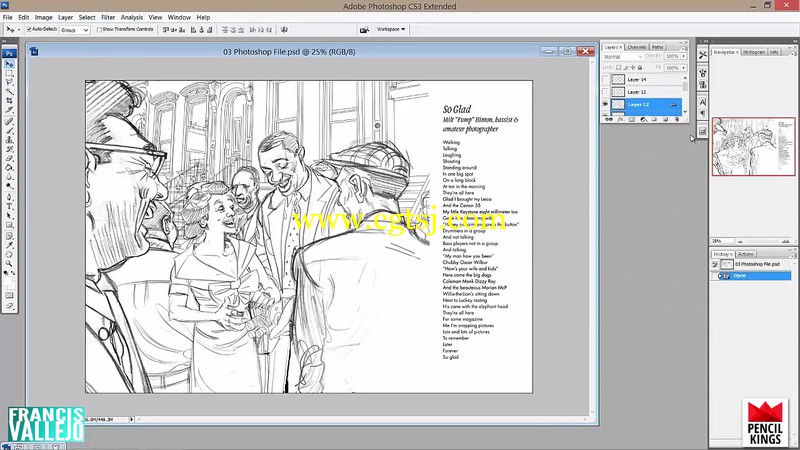This screenshot has height=450, width=800.
Task: Select the Crop tool
Action: coord(9,101)
